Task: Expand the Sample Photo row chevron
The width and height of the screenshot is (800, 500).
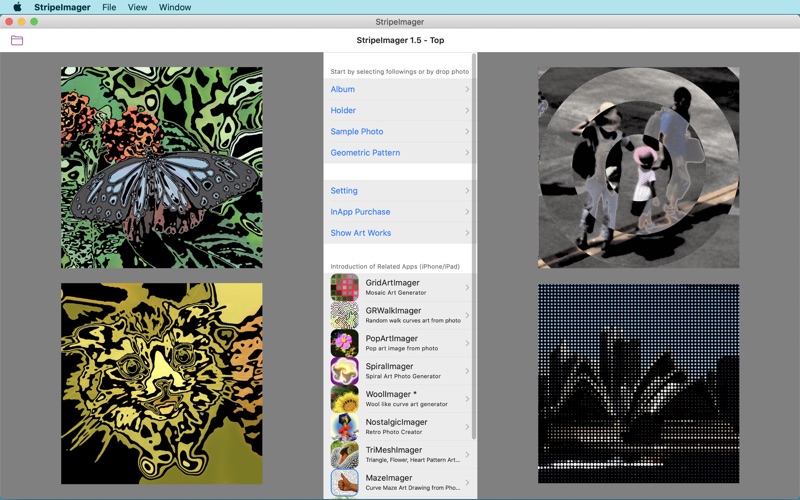Action: (x=467, y=132)
